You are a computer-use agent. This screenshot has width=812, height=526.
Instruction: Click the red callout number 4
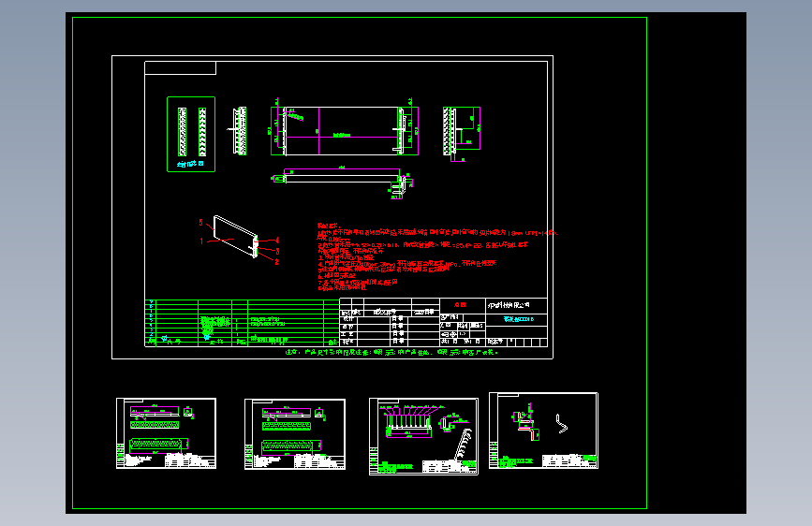pyautogui.click(x=277, y=241)
